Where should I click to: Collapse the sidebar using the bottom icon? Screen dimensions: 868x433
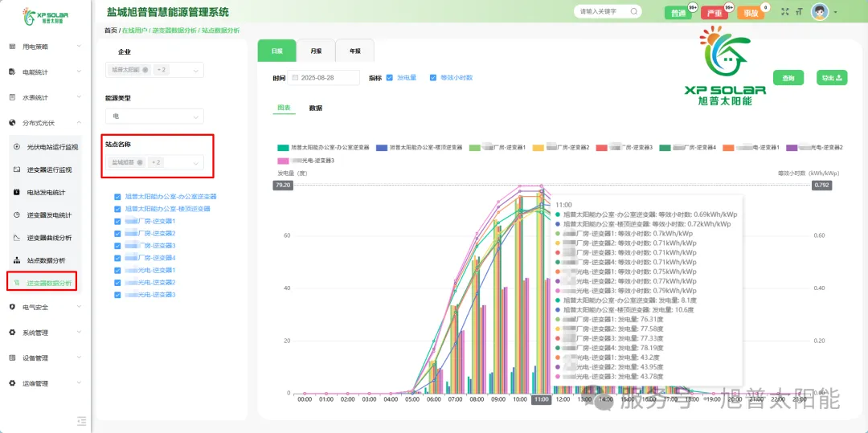click(x=81, y=420)
